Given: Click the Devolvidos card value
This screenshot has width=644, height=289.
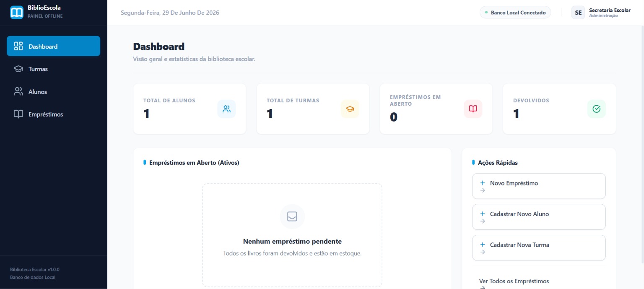Looking at the screenshot, I should pyautogui.click(x=516, y=114).
